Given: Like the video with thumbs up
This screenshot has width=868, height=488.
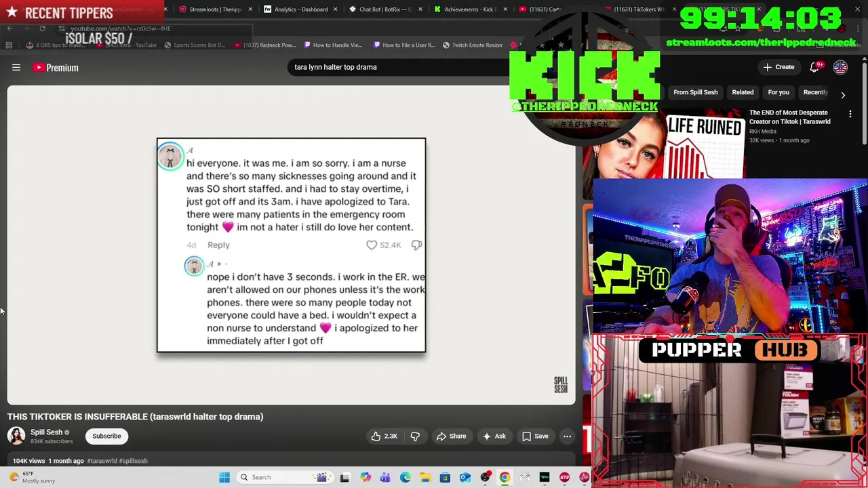Looking at the screenshot, I should tap(384, 436).
